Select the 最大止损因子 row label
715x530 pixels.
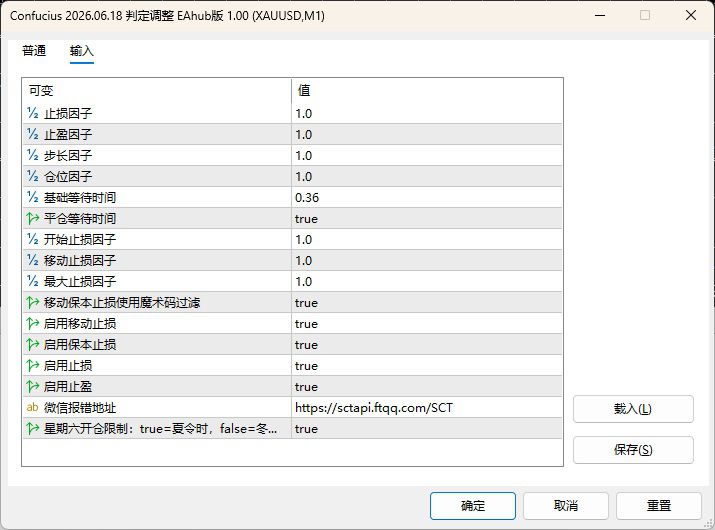click(80, 281)
